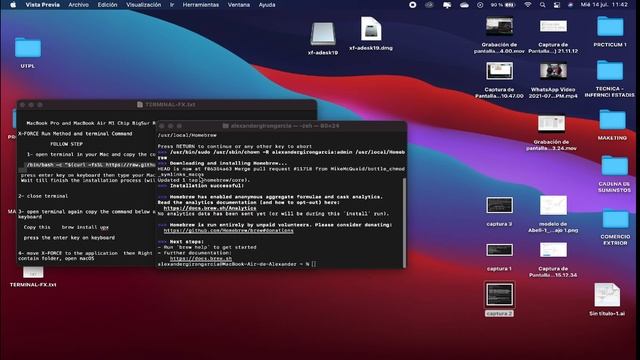
Task: Click 'Copy this brew install upx' line
Action: 66,227
